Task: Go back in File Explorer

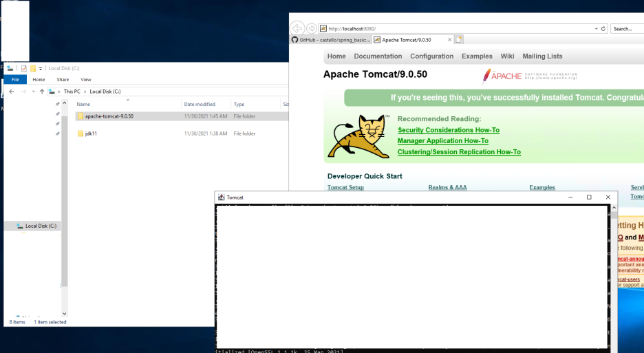Action: click(12, 92)
